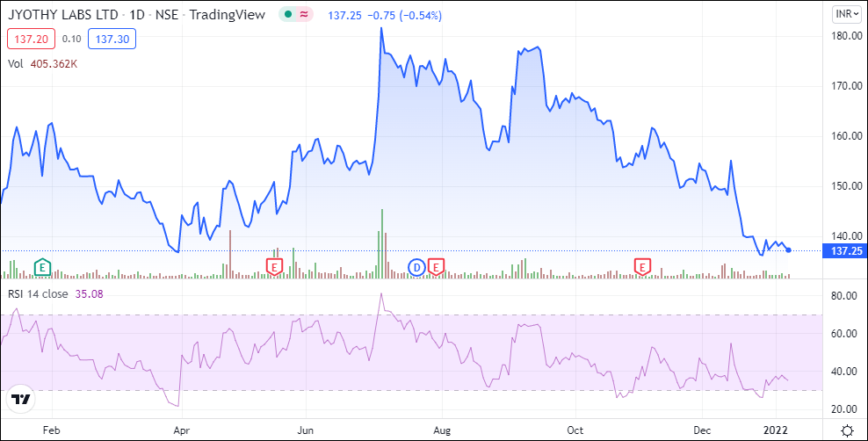
Task: Click the 140.00 price axis label
Action: click(x=848, y=237)
